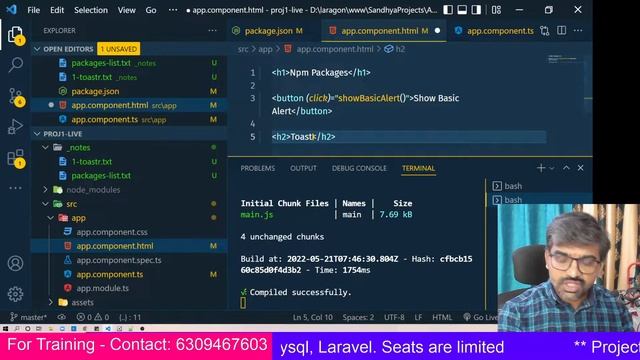The width and height of the screenshot is (640, 360).
Task: Open app.component.ts in Open Editors list
Action: tap(129, 120)
